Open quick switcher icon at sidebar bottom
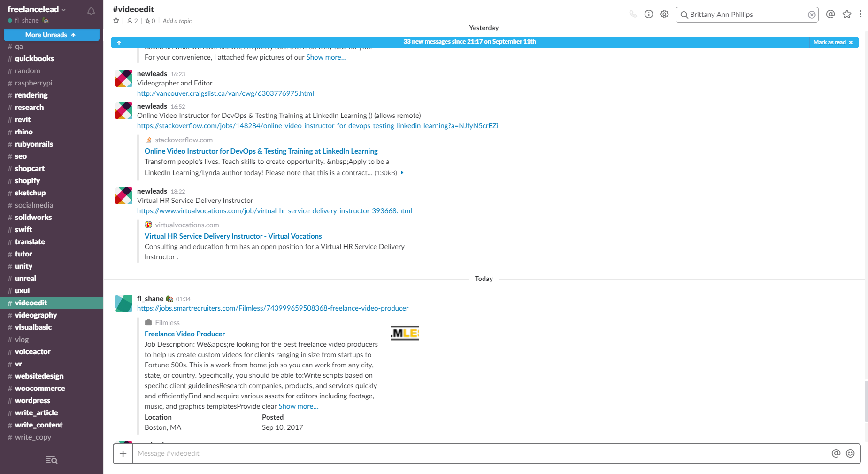Viewport: 868px width, 474px height. click(52, 460)
